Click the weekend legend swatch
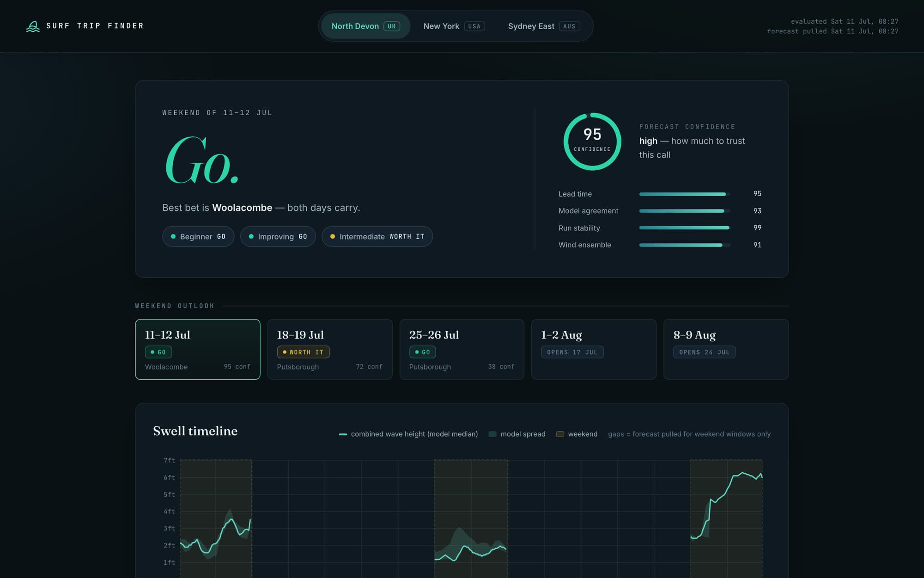 point(560,434)
